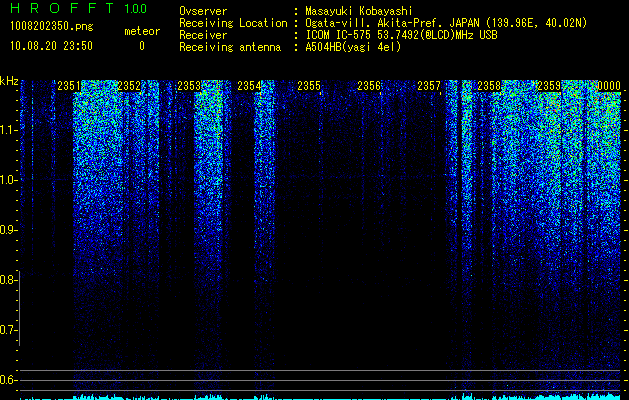Click the 1.1 frequency axis label
629x400 pixels.
click(7, 130)
